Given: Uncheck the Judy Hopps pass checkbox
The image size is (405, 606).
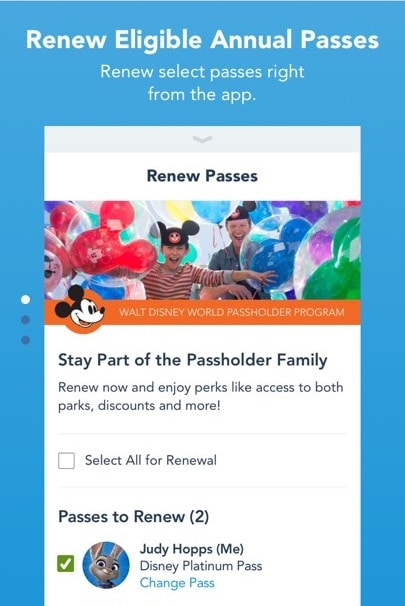Looking at the screenshot, I should [x=66, y=563].
